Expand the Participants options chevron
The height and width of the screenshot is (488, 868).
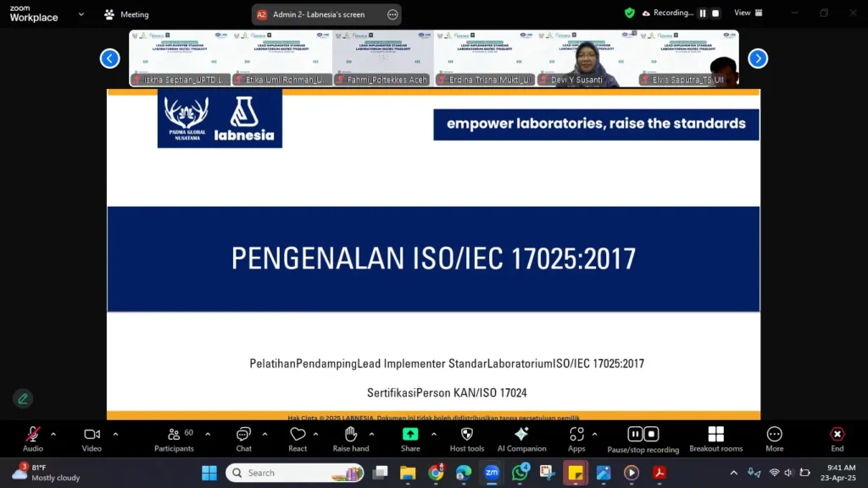click(x=208, y=435)
